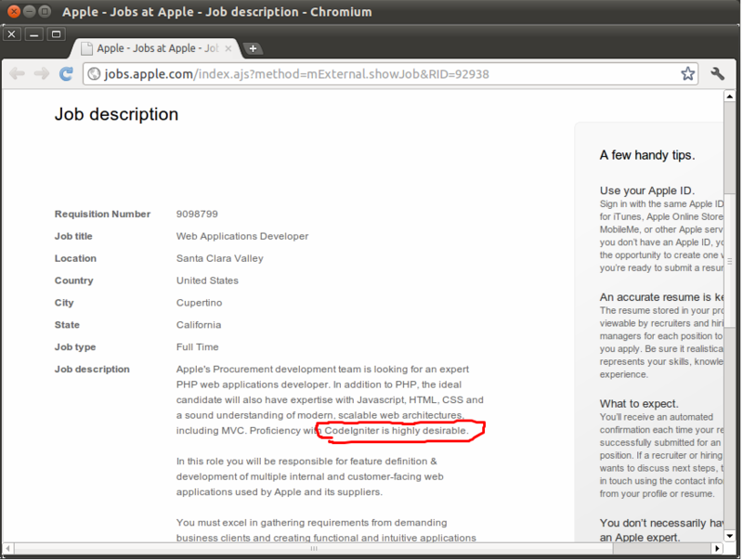Viewport: 743px width, 560px height.
Task: Click the horizontal scrollbar thumb
Action: coord(313,548)
